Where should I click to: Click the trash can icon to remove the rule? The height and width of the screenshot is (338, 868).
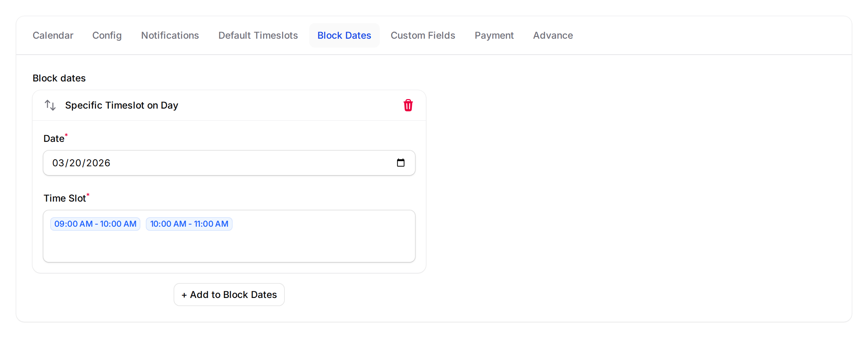tap(408, 105)
